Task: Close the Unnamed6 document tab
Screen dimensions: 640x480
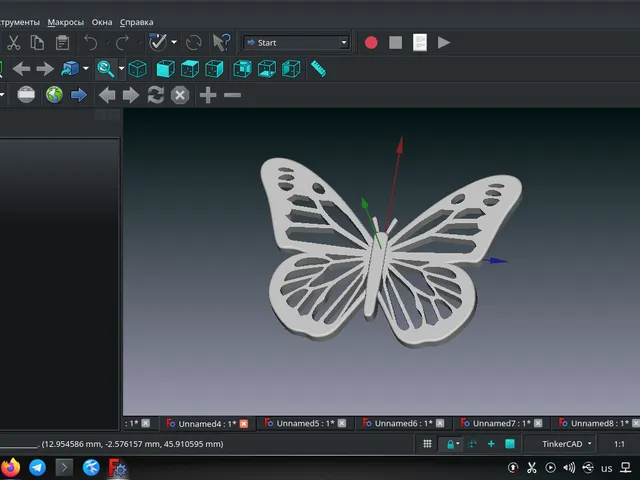Action: (440, 423)
